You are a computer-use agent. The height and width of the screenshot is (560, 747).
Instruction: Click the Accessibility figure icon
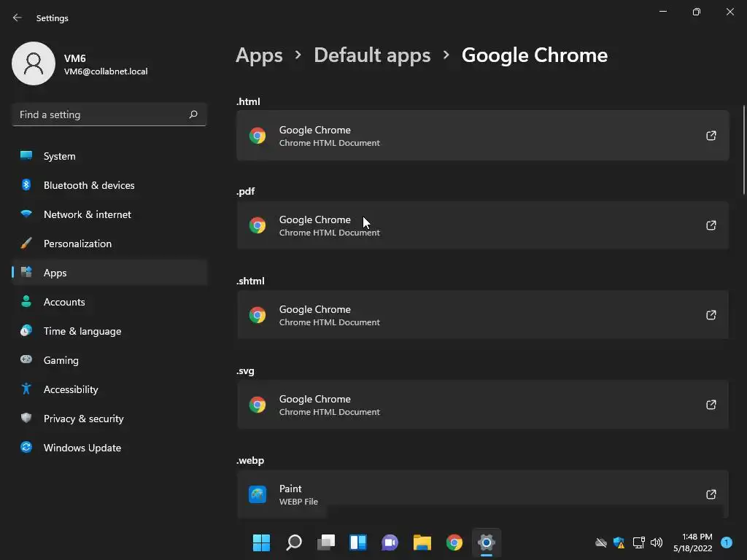[26, 389]
